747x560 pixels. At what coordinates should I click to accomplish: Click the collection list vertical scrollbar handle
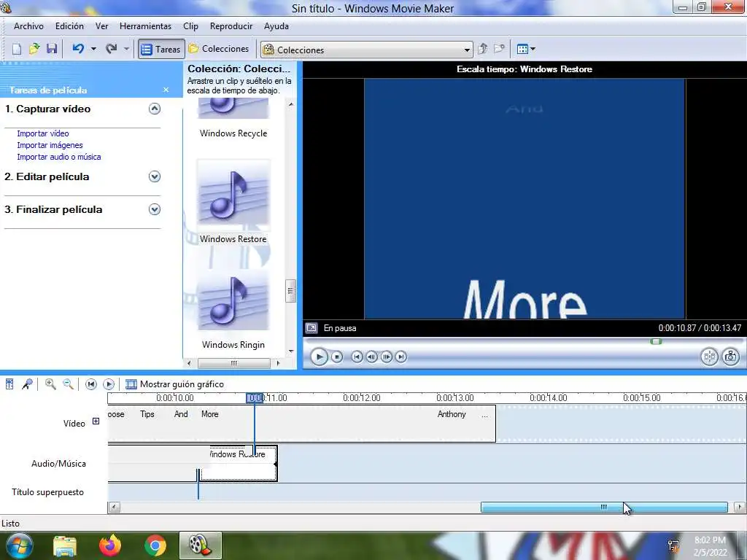click(x=290, y=291)
